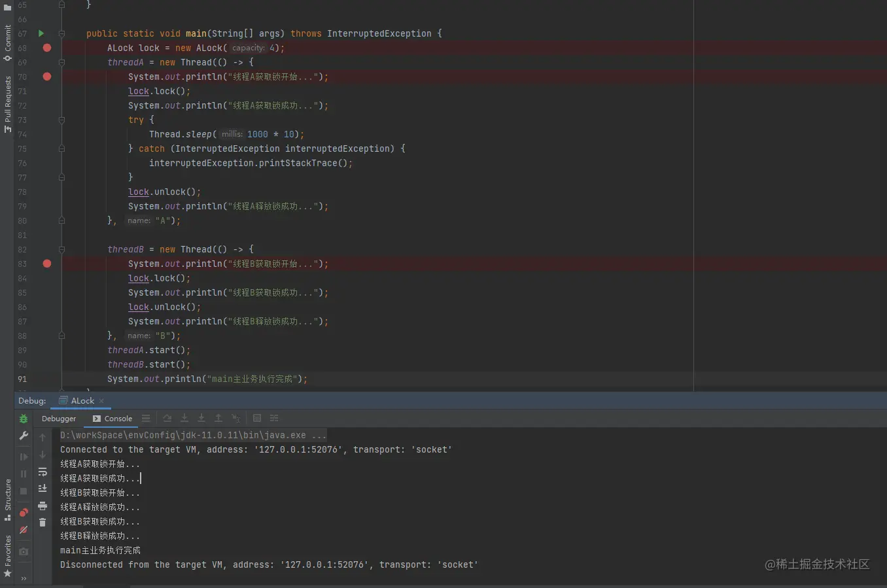Click console line 'main主业务执行完成'
Image resolution: width=887 pixels, height=588 pixels.
pyautogui.click(x=100, y=550)
